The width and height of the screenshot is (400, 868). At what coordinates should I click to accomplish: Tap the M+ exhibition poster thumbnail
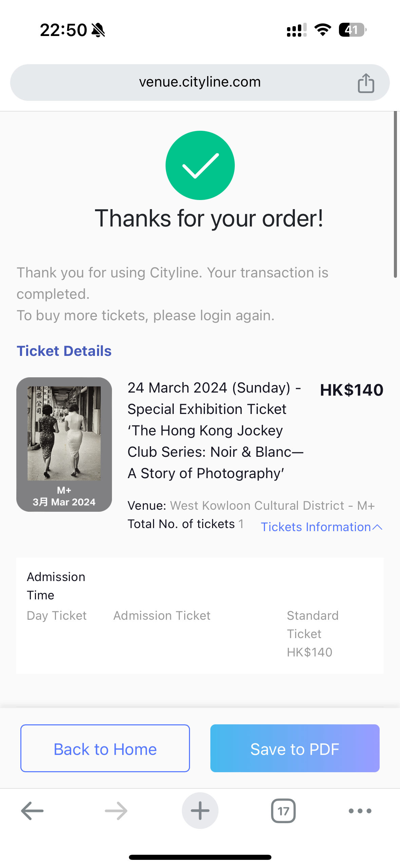pos(64,444)
